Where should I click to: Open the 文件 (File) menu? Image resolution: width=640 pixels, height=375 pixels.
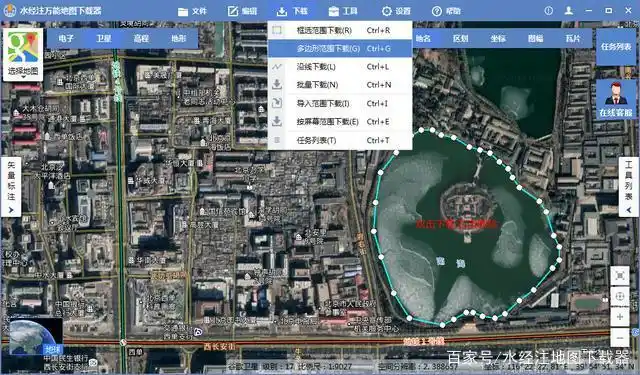point(192,11)
